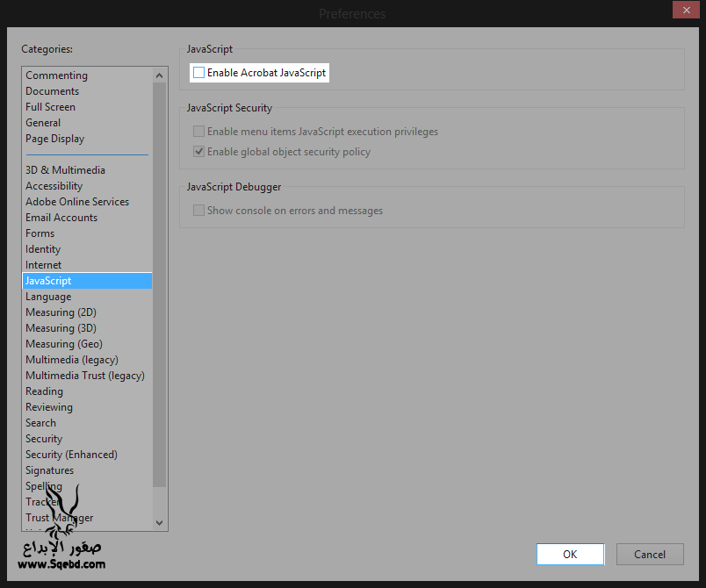
Task: Open Multimedia Trust (legacy) settings
Action: pos(85,376)
